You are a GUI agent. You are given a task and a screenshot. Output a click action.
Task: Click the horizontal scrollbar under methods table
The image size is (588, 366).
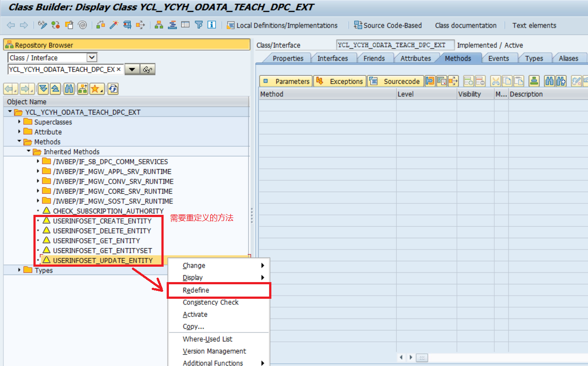point(422,358)
